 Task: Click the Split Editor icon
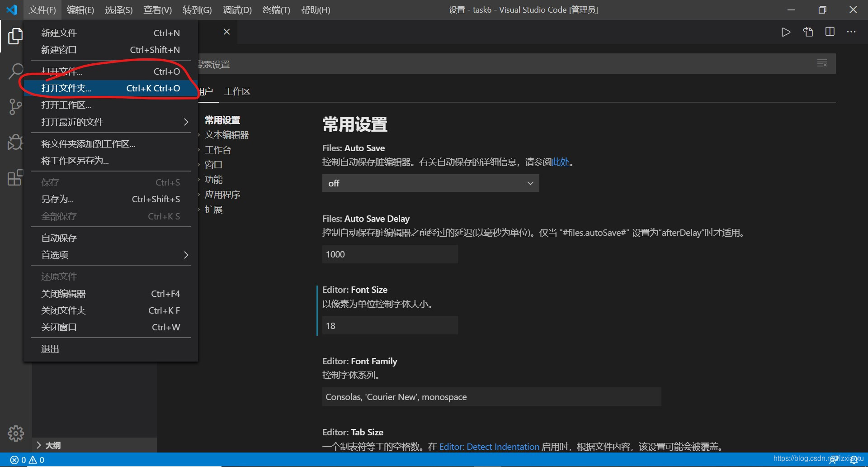tap(830, 32)
